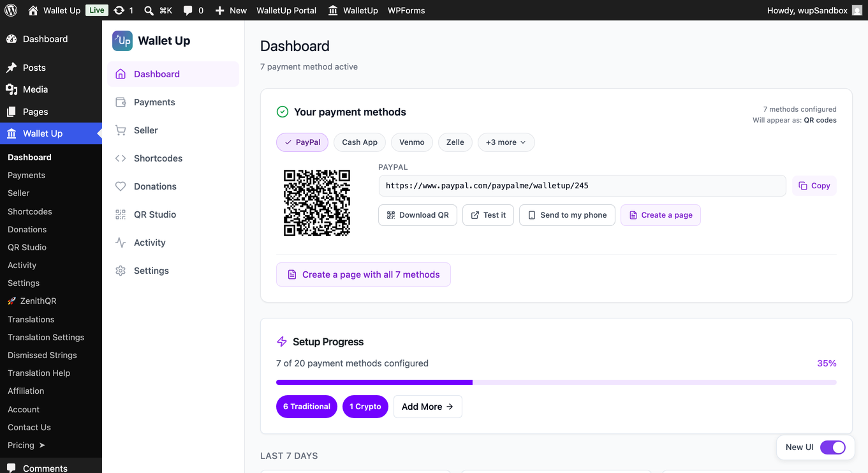The width and height of the screenshot is (868, 473).
Task: Click the green check circle icon
Action: [x=282, y=112]
